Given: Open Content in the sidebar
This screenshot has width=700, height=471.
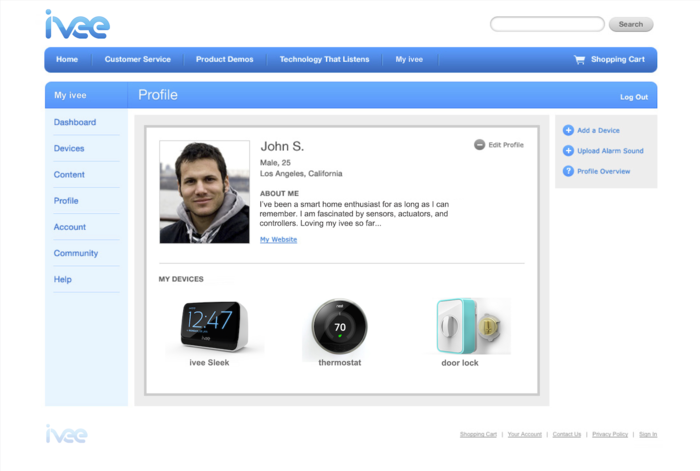Looking at the screenshot, I should pos(69,175).
